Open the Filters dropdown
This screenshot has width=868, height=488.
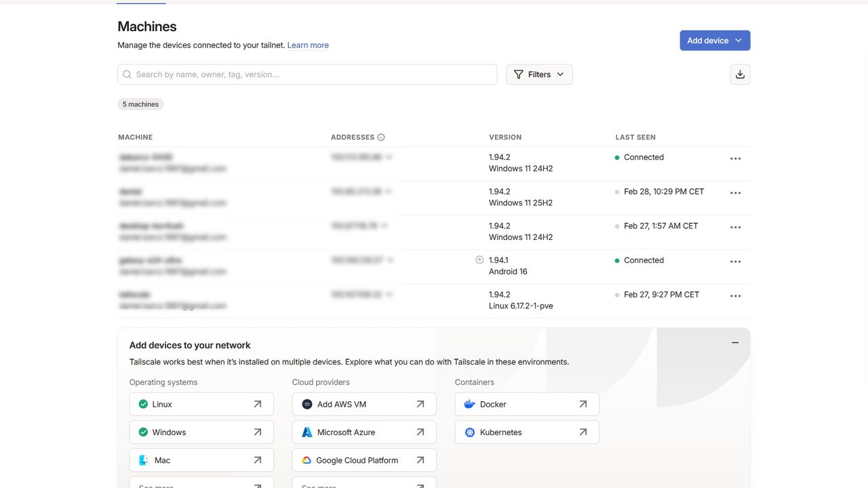pos(539,75)
